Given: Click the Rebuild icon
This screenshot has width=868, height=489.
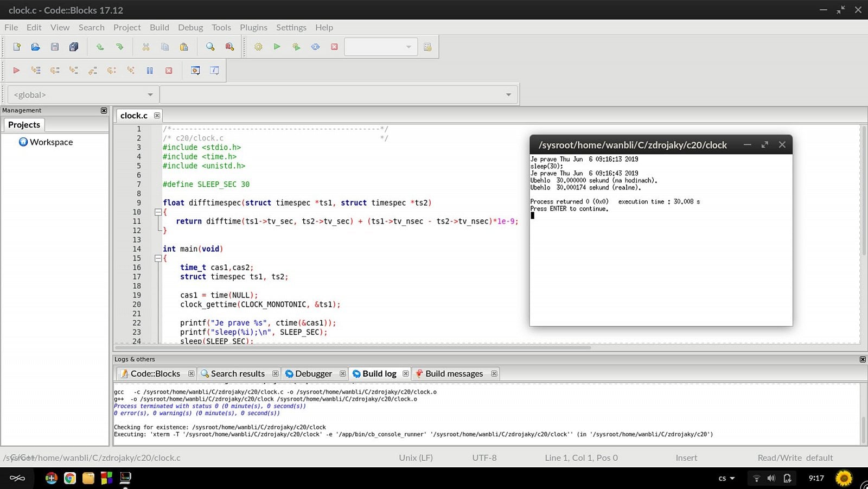Looking at the screenshot, I should (x=315, y=47).
